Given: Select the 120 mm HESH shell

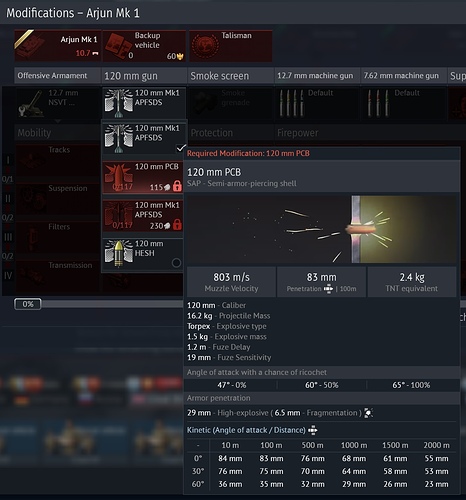Looking at the screenshot, I should coord(143,254).
